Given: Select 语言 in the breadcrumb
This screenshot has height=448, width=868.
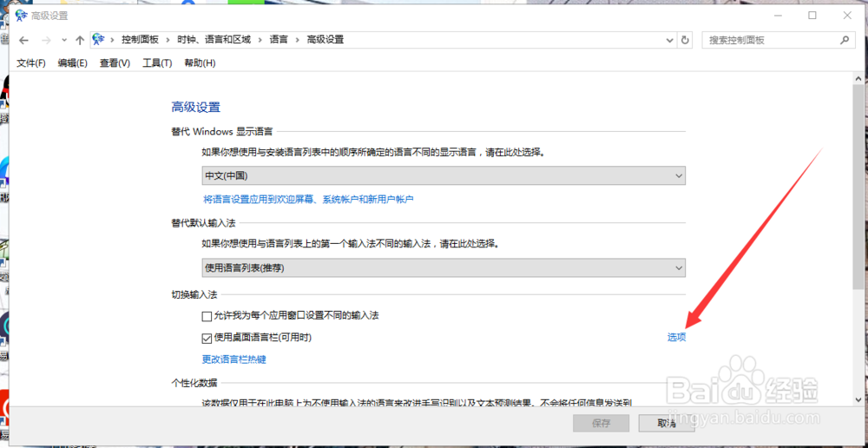Looking at the screenshot, I should 279,40.
